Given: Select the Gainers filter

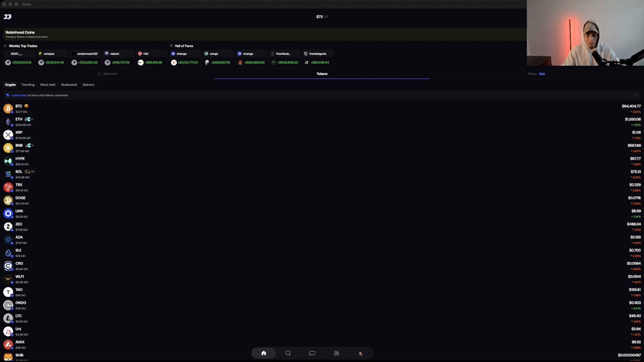Looking at the screenshot, I should click(x=89, y=85).
